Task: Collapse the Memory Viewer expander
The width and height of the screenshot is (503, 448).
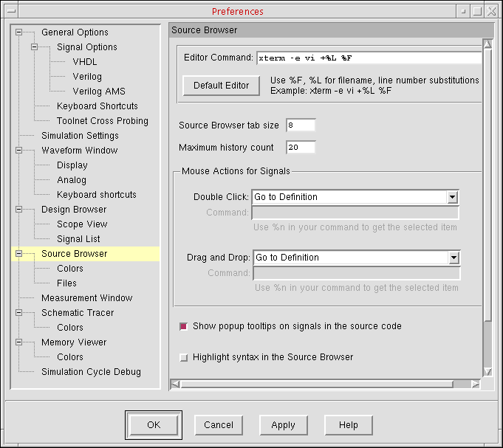Action: point(19,342)
